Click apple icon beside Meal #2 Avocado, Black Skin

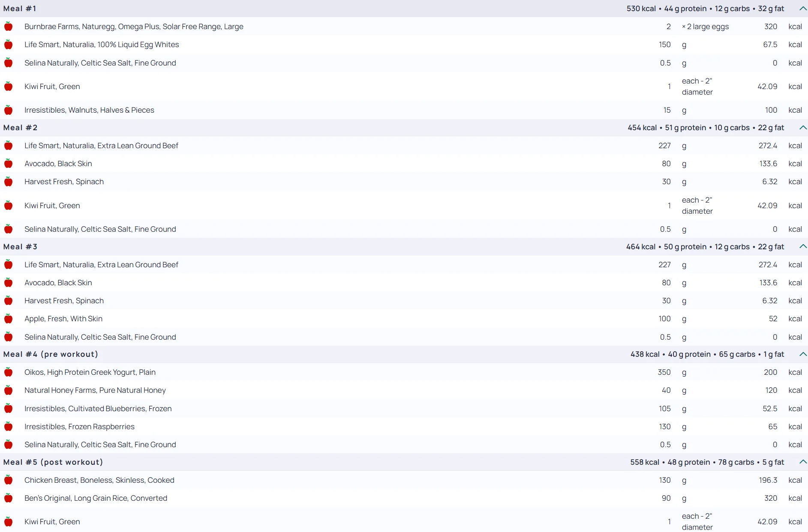click(8, 164)
